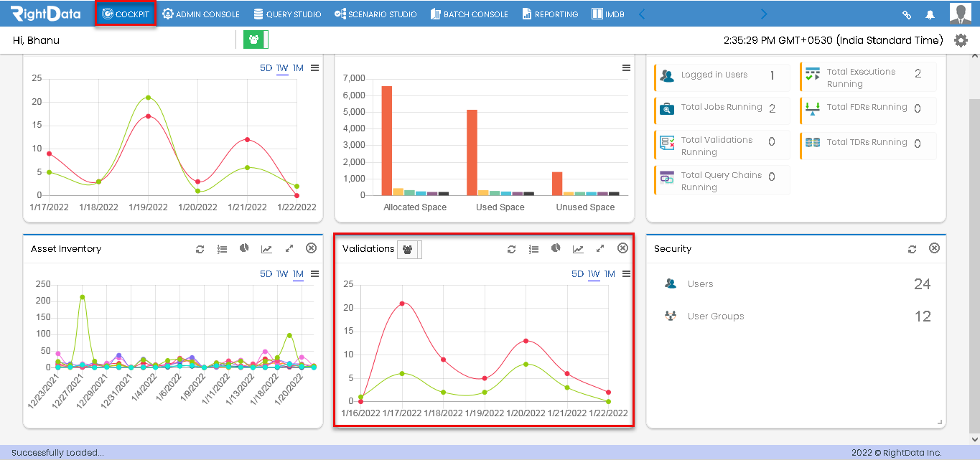Click the link icon in top bar
The height and width of the screenshot is (460, 980).
pyautogui.click(x=907, y=14)
